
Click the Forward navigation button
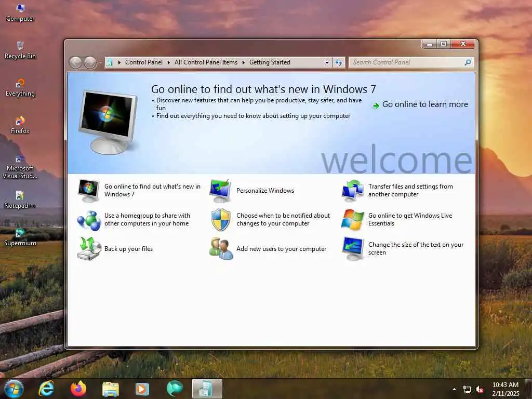[90, 62]
